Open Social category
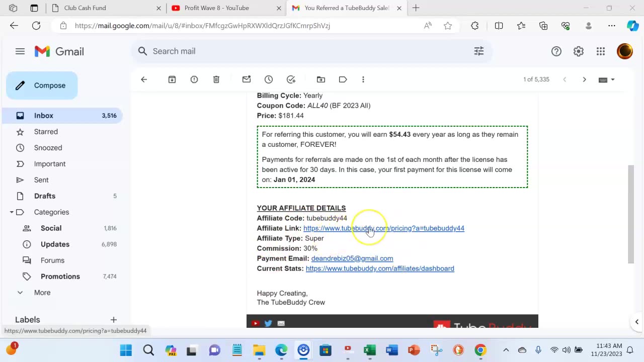The height and width of the screenshot is (362, 644). tap(61, 228)
